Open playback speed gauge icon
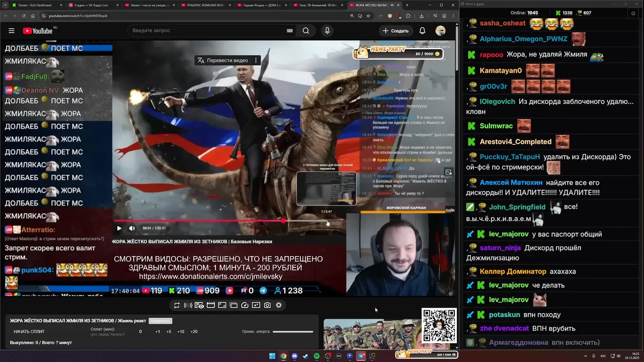The image size is (644, 362). (245, 305)
